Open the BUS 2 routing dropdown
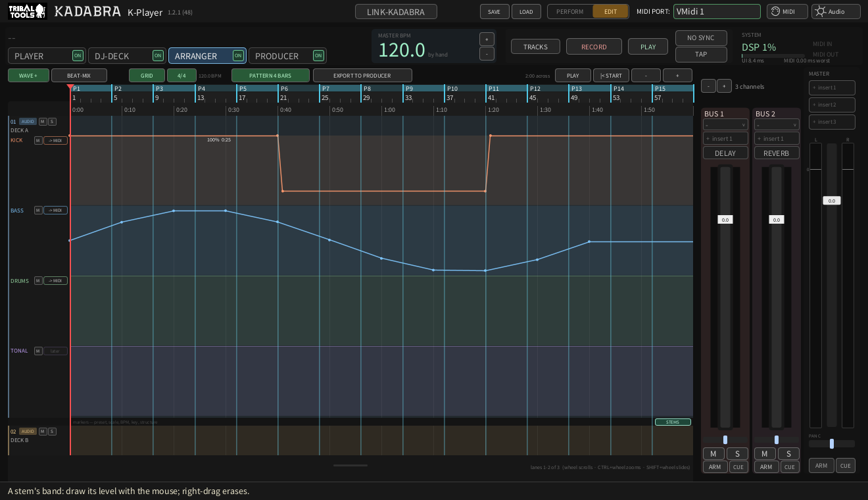 [x=777, y=125]
